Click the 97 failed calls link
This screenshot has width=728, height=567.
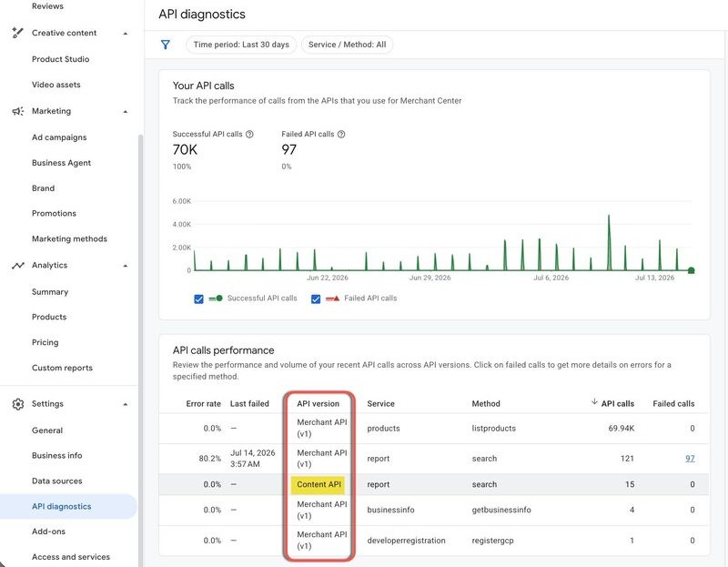click(690, 459)
